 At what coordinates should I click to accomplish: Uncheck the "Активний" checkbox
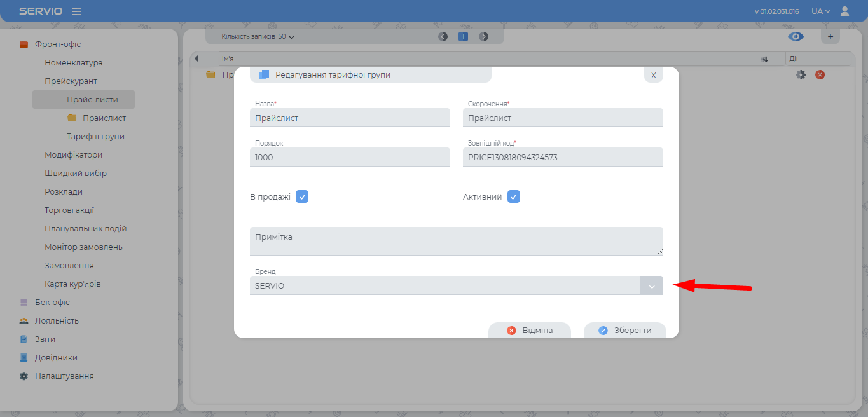click(x=514, y=196)
